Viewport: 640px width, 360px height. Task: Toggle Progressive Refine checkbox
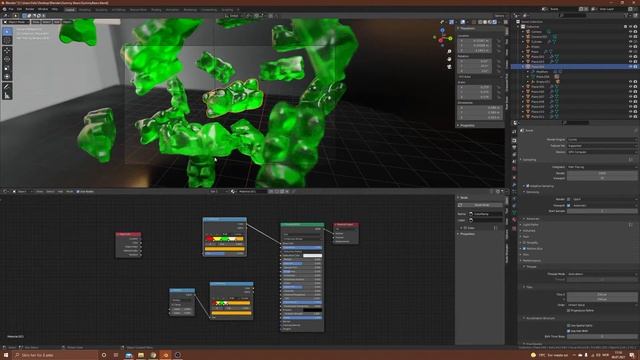(x=569, y=310)
